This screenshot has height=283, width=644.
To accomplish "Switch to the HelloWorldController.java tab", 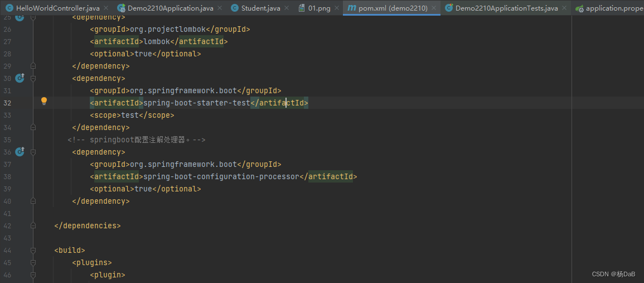I will (57, 8).
